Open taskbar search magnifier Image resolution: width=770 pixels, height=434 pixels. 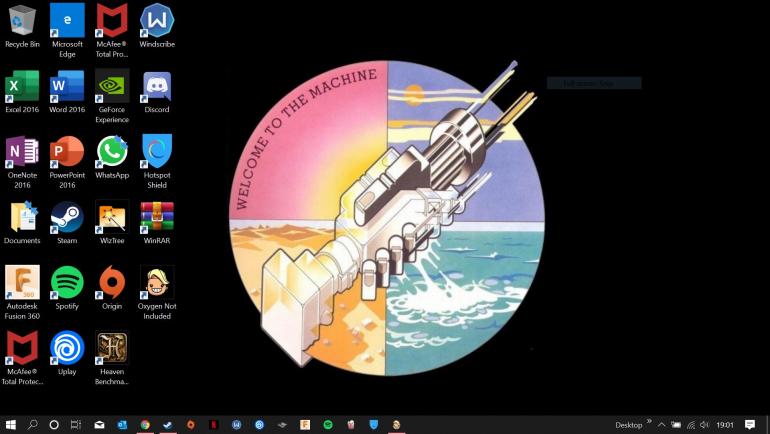[x=32, y=425]
